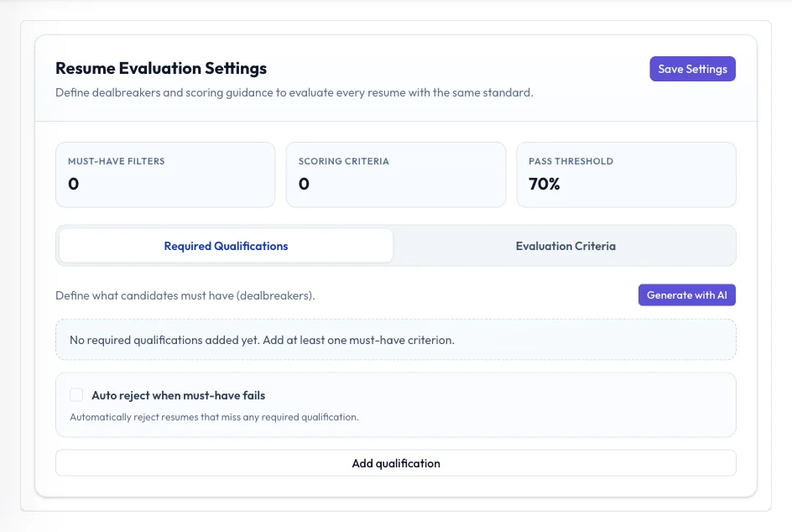
Task: Select the Pass Threshold 70% value
Action: (x=544, y=184)
